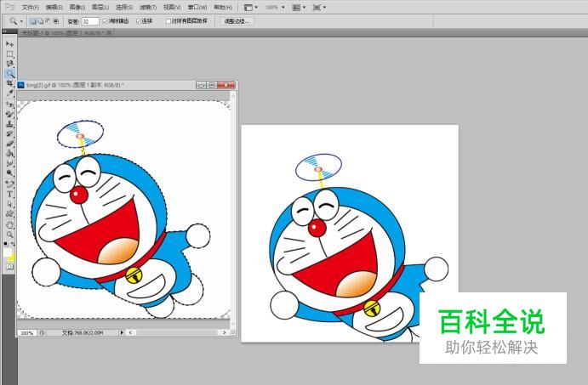The height and width of the screenshot is (385, 588).
Task: Select the Rectangular Marquee tool
Action: pyautogui.click(x=9, y=54)
